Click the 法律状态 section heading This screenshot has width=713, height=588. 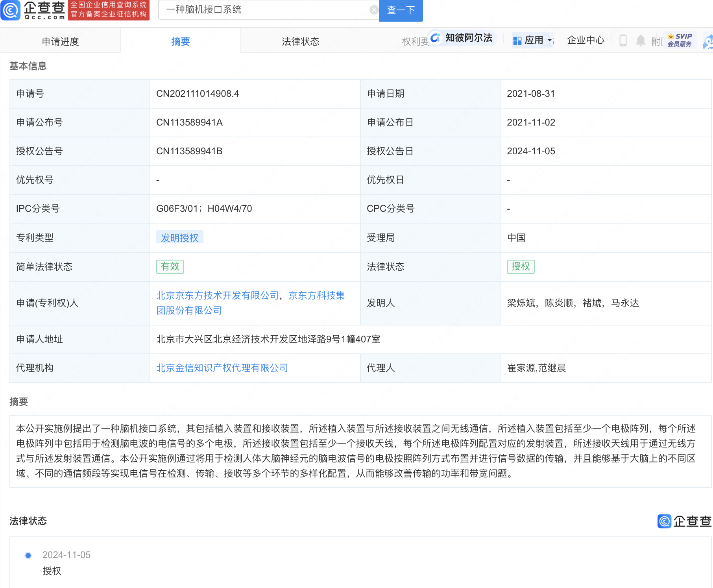point(28,521)
